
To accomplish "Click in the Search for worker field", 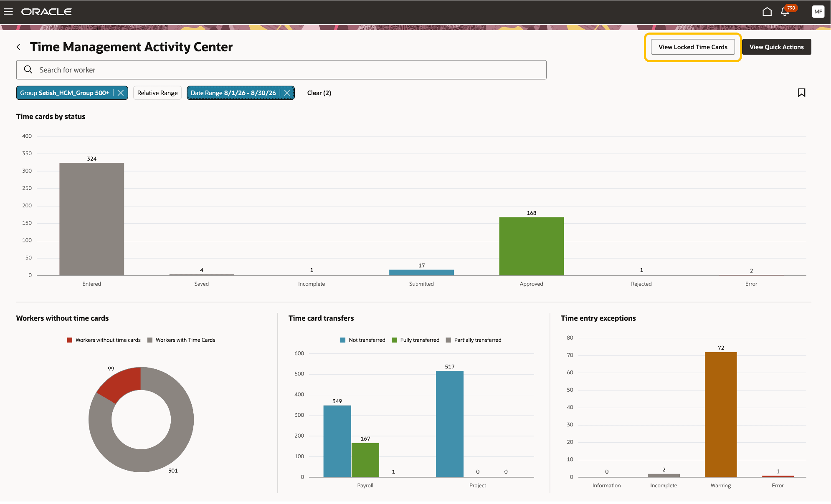I will pyautogui.click(x=281, y=70).
